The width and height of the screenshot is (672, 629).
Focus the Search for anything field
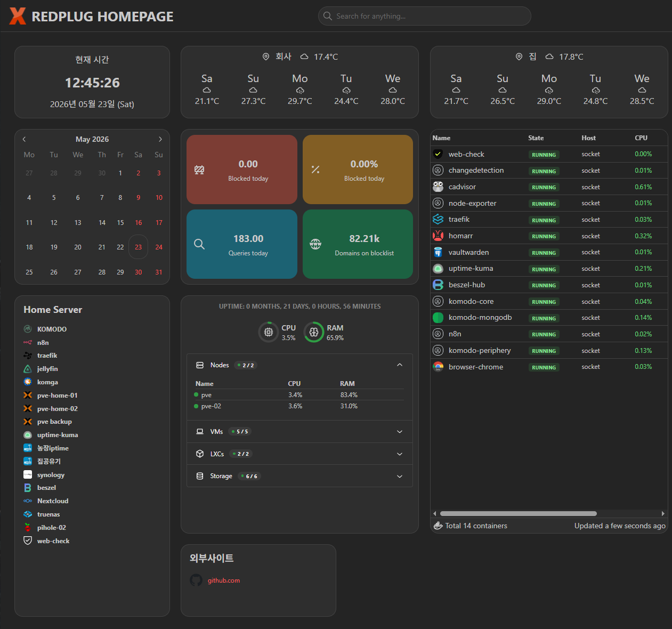424,16
